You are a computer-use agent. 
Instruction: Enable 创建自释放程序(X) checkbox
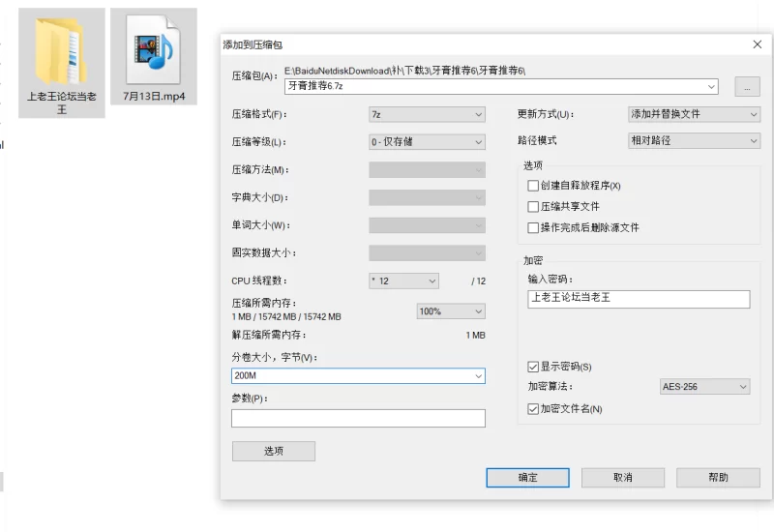(533, 186)
